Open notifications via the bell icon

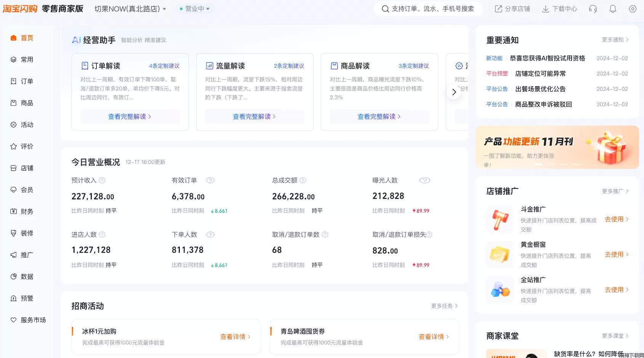613,9
